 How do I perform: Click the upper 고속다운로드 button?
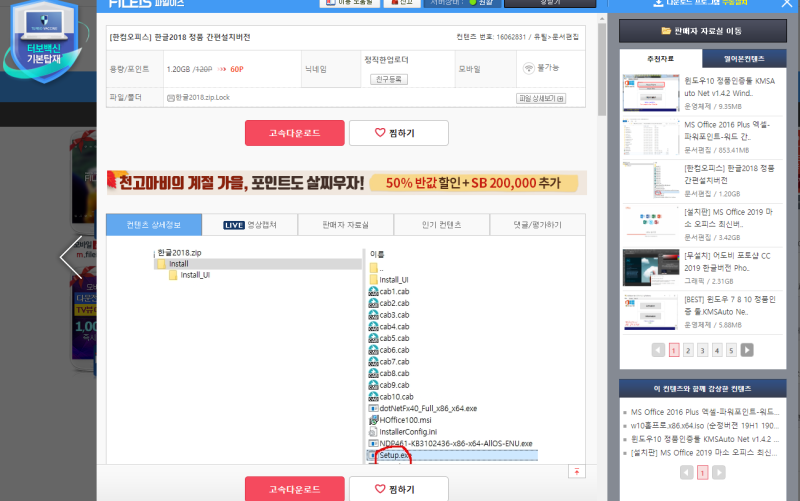pyautogui.click(x=295, y=133)
